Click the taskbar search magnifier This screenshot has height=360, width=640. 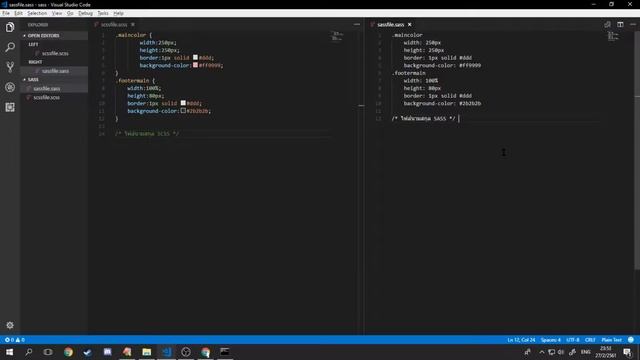point(29,352)
